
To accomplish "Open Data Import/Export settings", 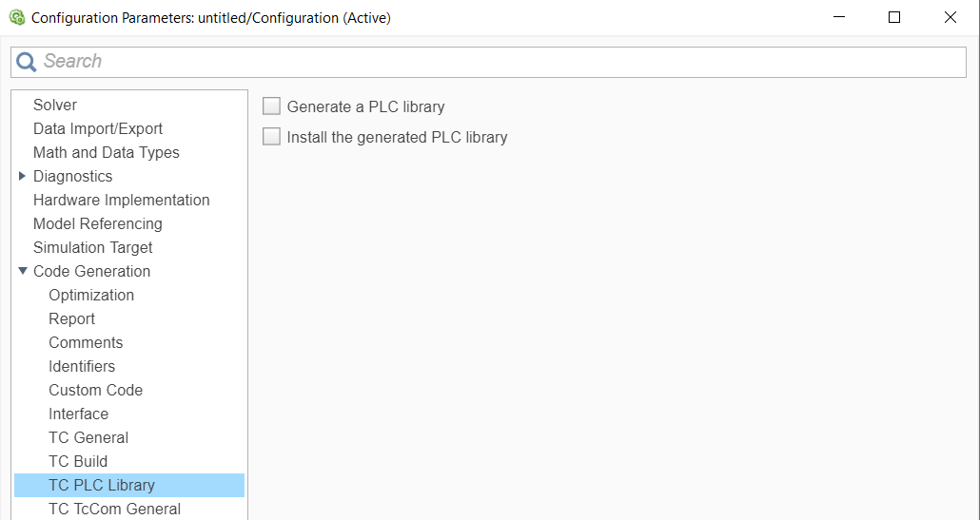I will pyautogui.click(x=97, y=128).
